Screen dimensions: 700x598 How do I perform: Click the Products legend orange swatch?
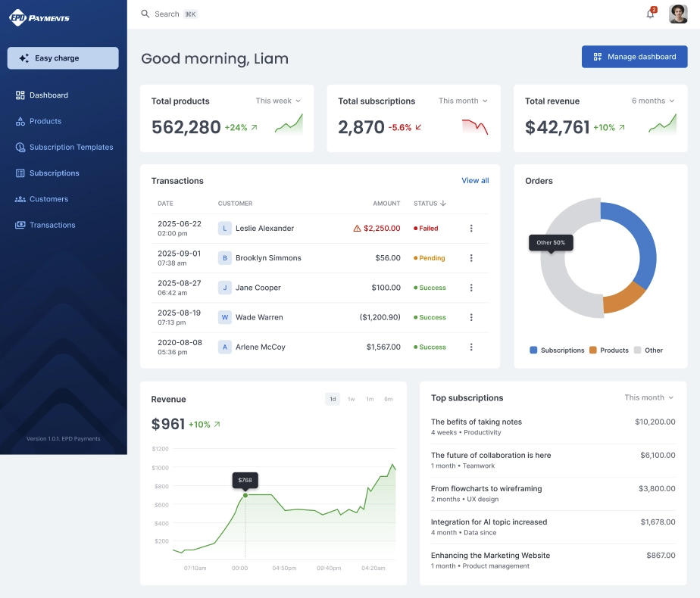tap(593, 350)
